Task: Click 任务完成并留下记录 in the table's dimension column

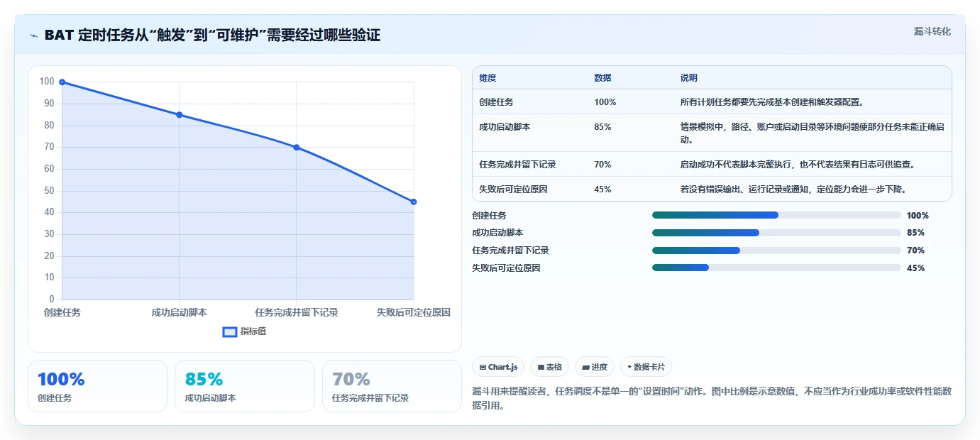Action: (517, 165)
